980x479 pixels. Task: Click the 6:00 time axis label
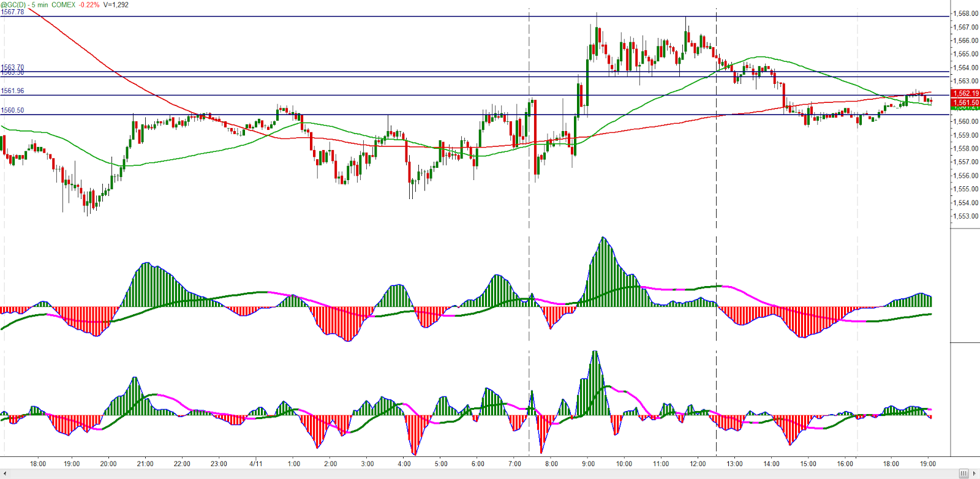point(478,464)
